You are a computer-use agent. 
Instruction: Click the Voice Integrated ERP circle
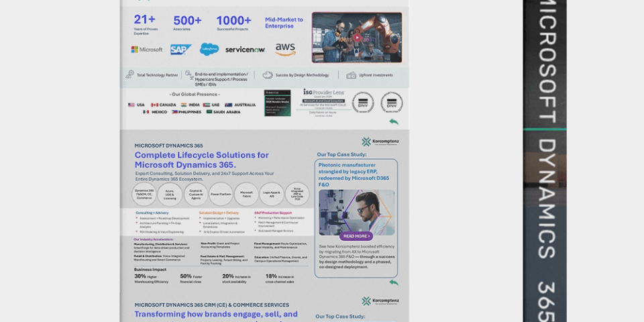tap(297, 195)
